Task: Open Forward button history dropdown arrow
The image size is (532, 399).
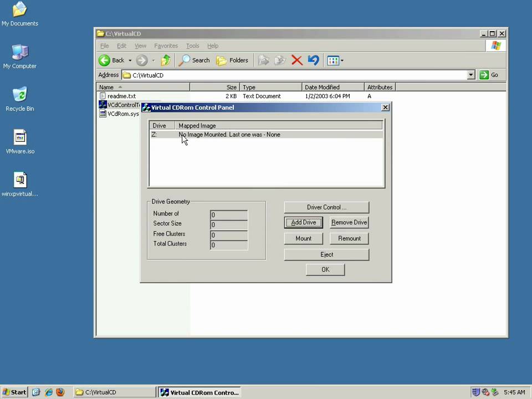Action: tap(154, 60)
